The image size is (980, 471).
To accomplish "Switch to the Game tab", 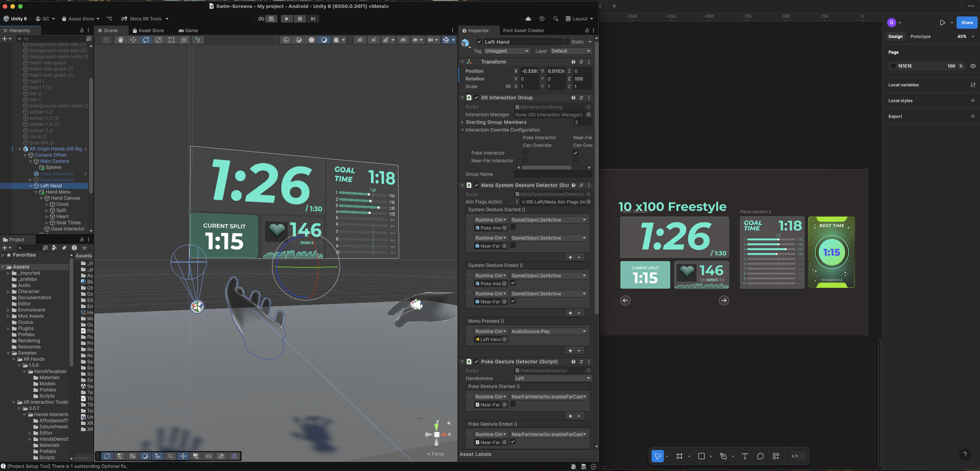I will pyautogui.click(x=188, y=31).
